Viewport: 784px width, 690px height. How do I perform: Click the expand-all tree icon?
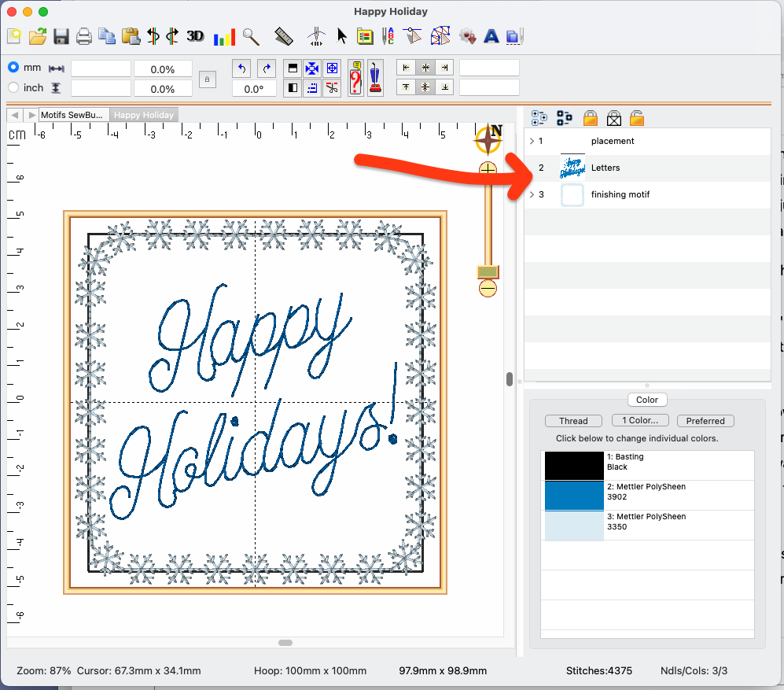pyautogui.click(x=539, y=118)
